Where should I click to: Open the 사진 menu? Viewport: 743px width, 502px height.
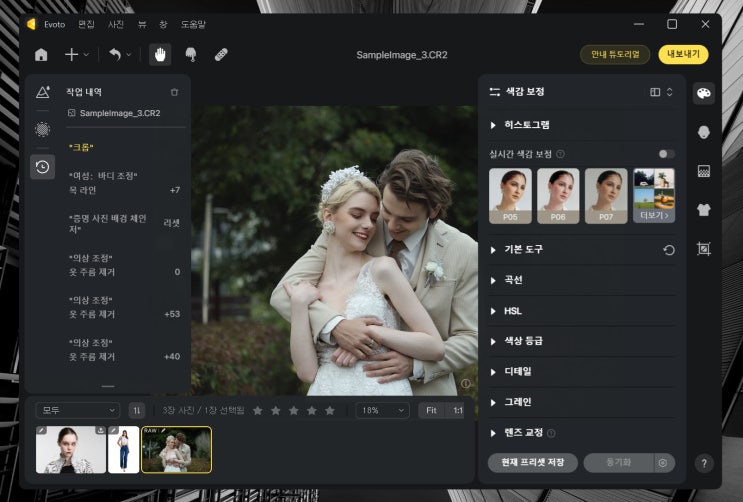coord(116,25)
